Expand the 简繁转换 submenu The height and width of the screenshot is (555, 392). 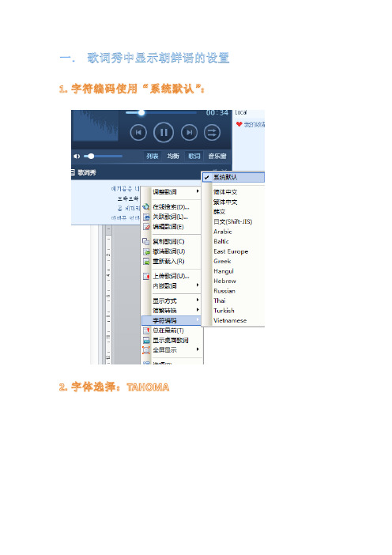(x=171, y=311)
